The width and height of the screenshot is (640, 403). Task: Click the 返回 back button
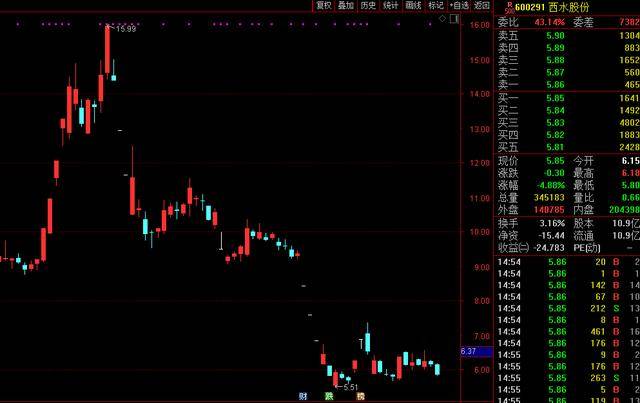(x=482, y=5)
